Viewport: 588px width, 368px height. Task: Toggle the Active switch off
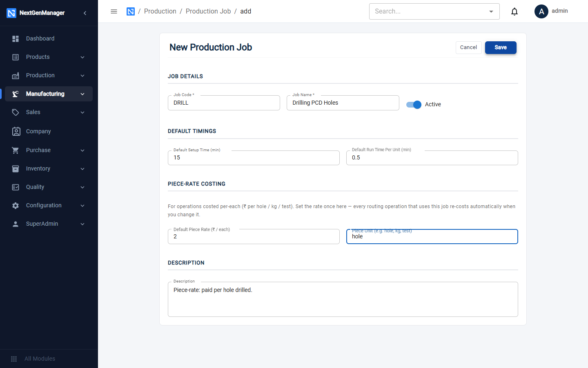tap(414, 105)
